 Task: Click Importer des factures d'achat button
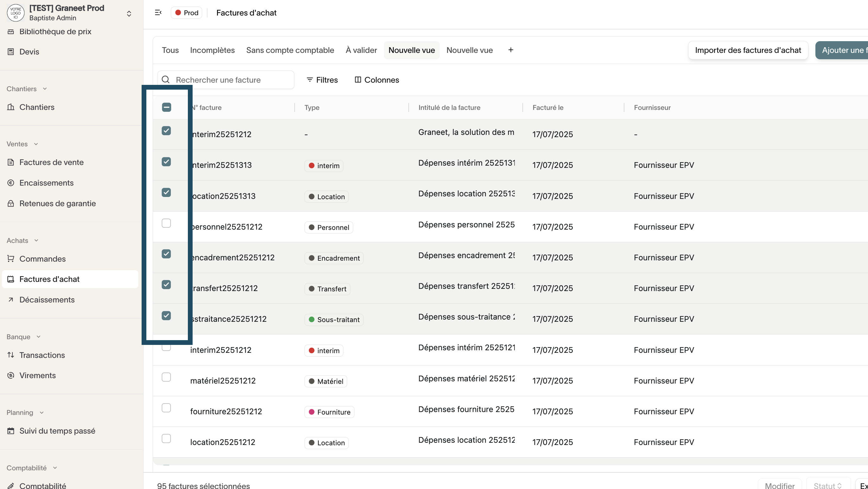pyautogui.click(x=748, y=50)
